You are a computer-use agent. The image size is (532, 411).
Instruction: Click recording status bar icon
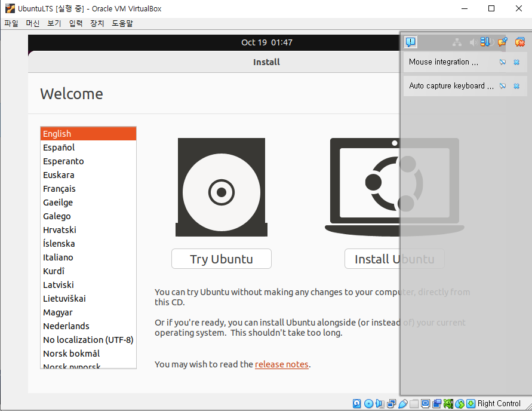point(436,404)
